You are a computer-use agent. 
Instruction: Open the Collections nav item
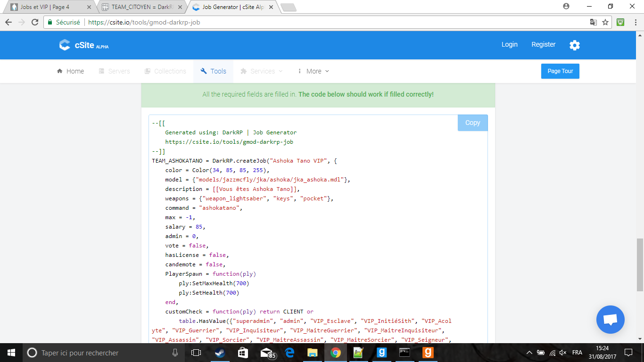pyautogui.click(x=165, y=71)
